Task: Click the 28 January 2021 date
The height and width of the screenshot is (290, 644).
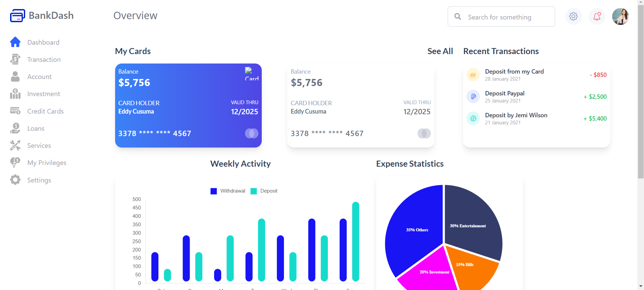Action: pyautogui.click(x=503, y=79)
